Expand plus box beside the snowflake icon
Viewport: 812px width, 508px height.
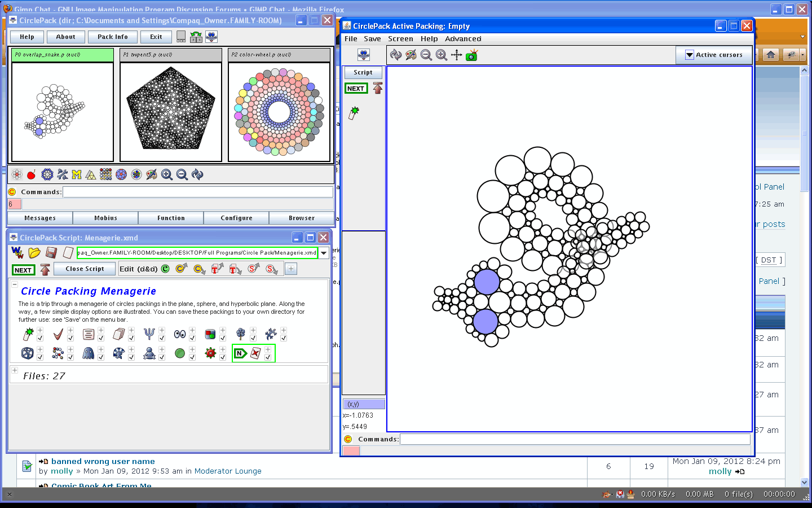click(284, 330)
